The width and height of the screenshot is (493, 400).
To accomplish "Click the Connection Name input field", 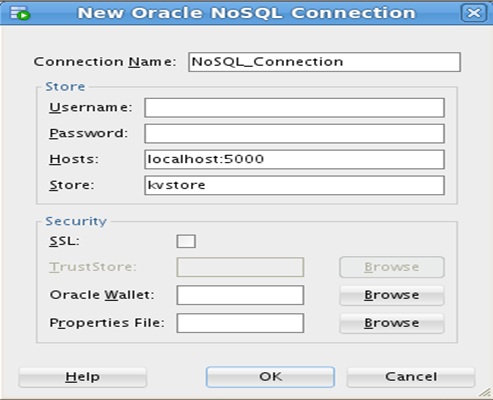I will pyautogui.click(x=324, y=62).
